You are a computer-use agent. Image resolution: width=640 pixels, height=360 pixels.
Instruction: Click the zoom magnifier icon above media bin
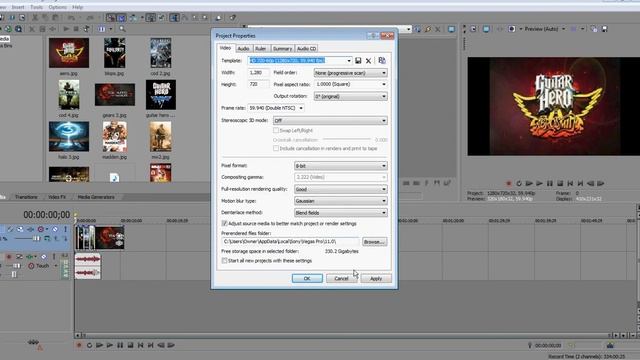tap(122, 29)
